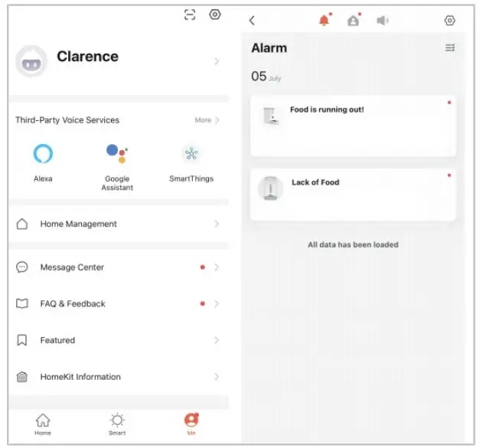The width and height of the screenshot is (480, 448).
Task: Expand Home Management chevron
Action: (x=217, y=224)
